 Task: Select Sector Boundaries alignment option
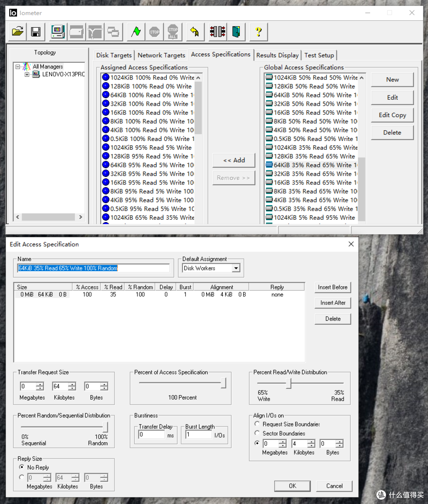pos(257,433)
